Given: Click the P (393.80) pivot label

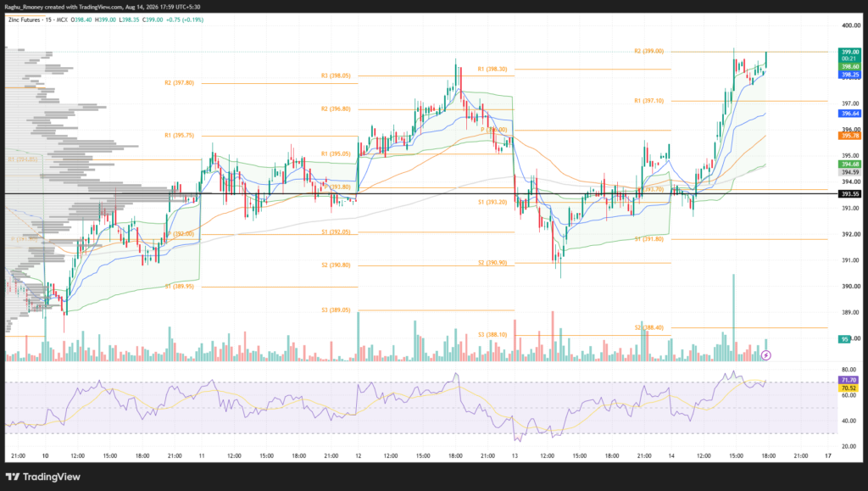Looking at the screenshot, I should [337, 187].
